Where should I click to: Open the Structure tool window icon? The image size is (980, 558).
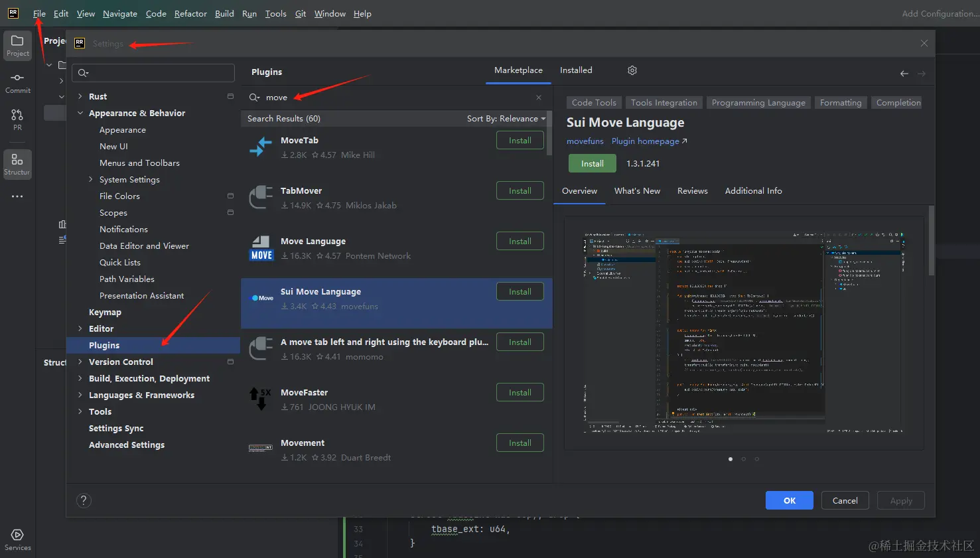pyautogui.click(x=17, y=164)
